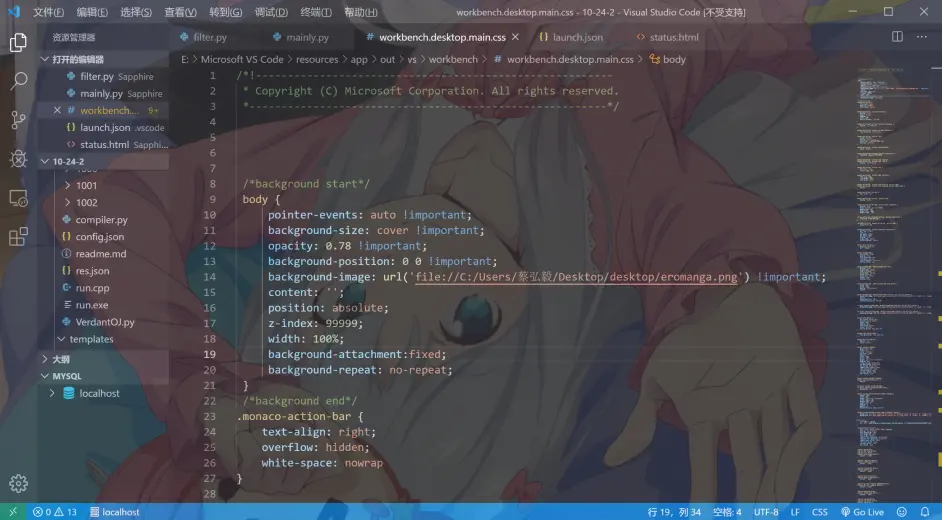Switch to the status.html tab

pyautogui.click(x=668, y=37)
